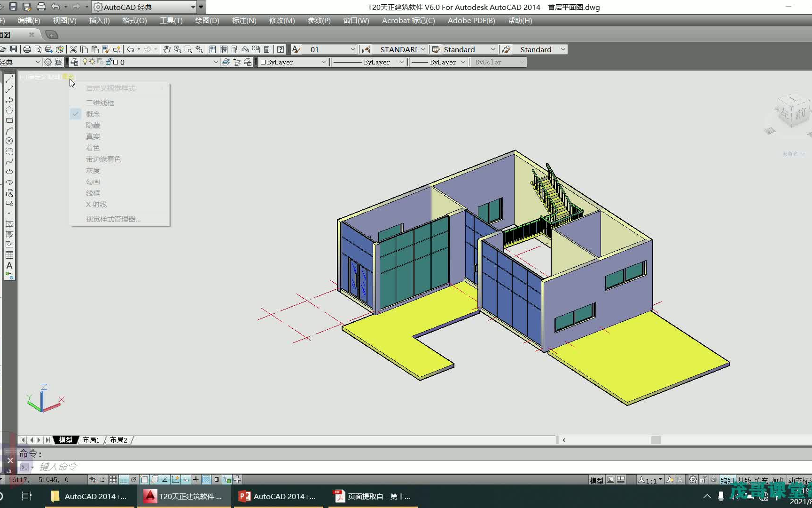The image size is (812, 508).
Task: Choose 真实 visual style from menu
Action: click(93, 136)
